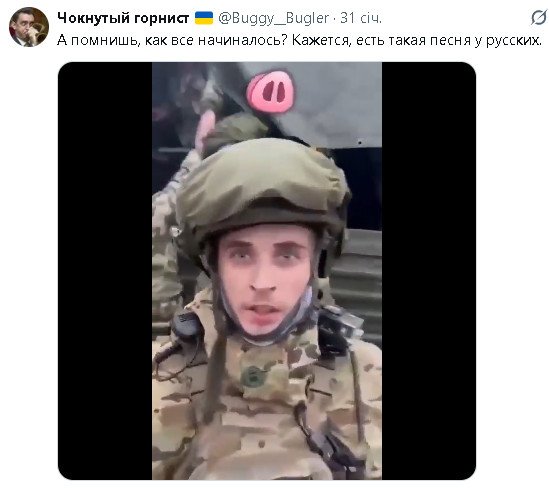Open the Grok actions icon on the tweet

[538, 17]
